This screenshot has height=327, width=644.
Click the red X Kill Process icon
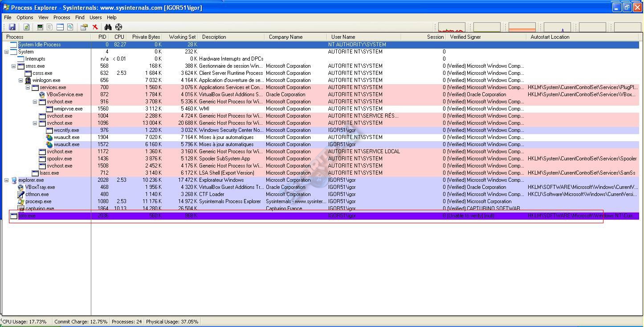point(95,27)
